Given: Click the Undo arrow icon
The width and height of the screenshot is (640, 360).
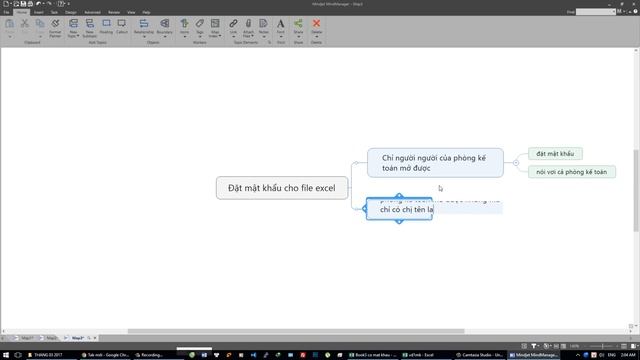Looking at the screenshot, I should tap(38, 4).
